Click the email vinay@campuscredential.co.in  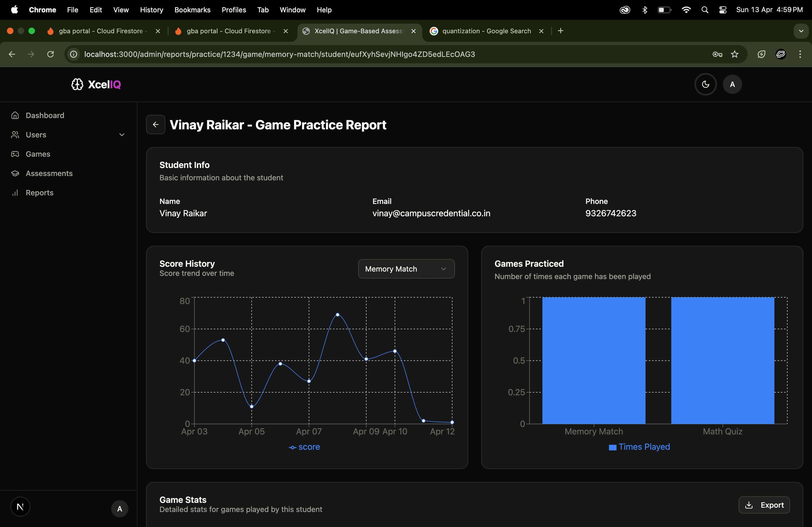click(x=431, y=213)
